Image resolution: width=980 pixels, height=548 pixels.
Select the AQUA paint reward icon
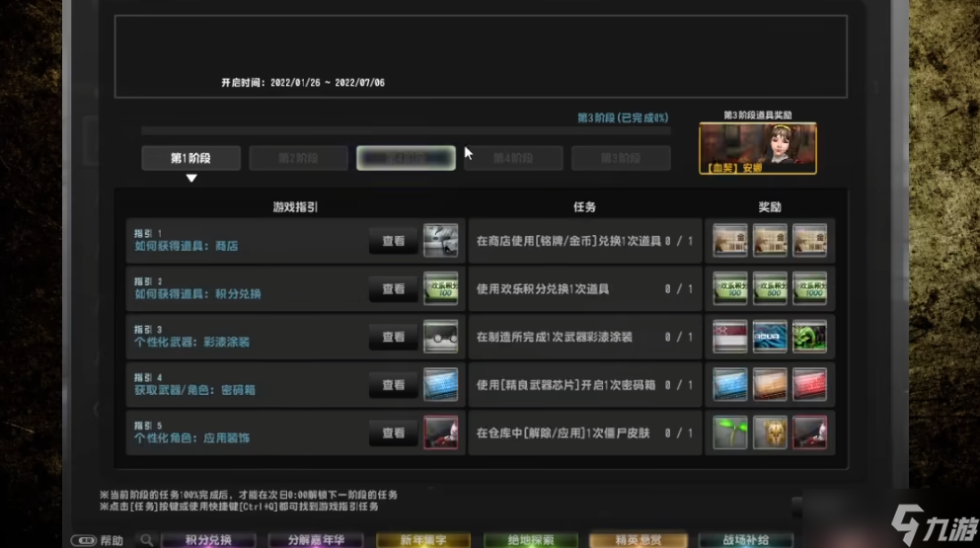pyautogui.click(x=770, y=337)
